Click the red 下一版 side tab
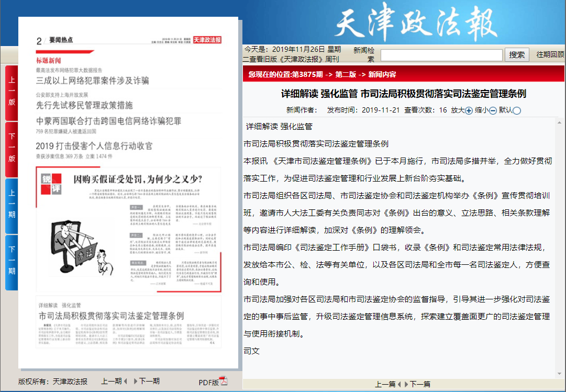This screenshot has width=566, height=392. [12, 149]
